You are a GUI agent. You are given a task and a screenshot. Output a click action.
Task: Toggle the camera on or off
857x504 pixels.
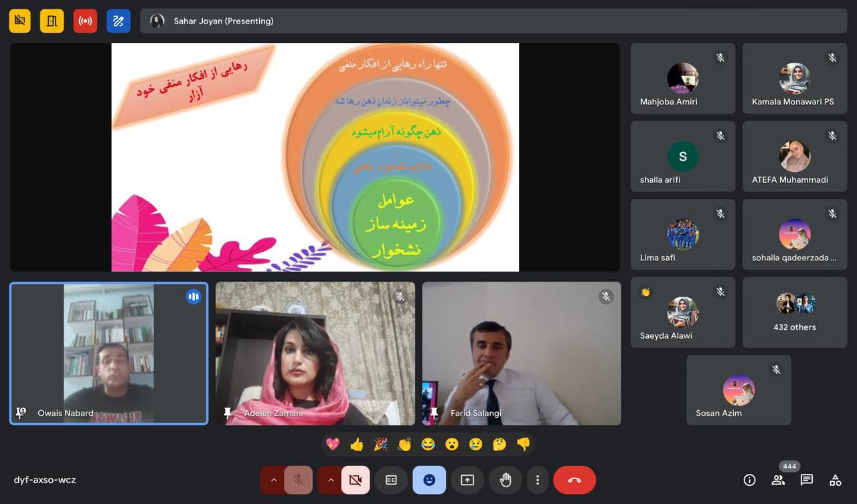[355, 480]
